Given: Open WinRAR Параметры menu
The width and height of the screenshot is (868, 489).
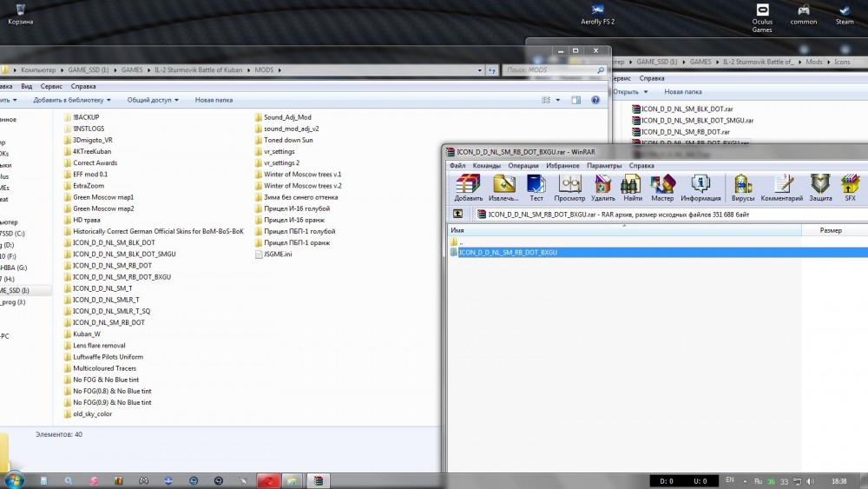Looking at the screenshot, I should click(604, 166).
